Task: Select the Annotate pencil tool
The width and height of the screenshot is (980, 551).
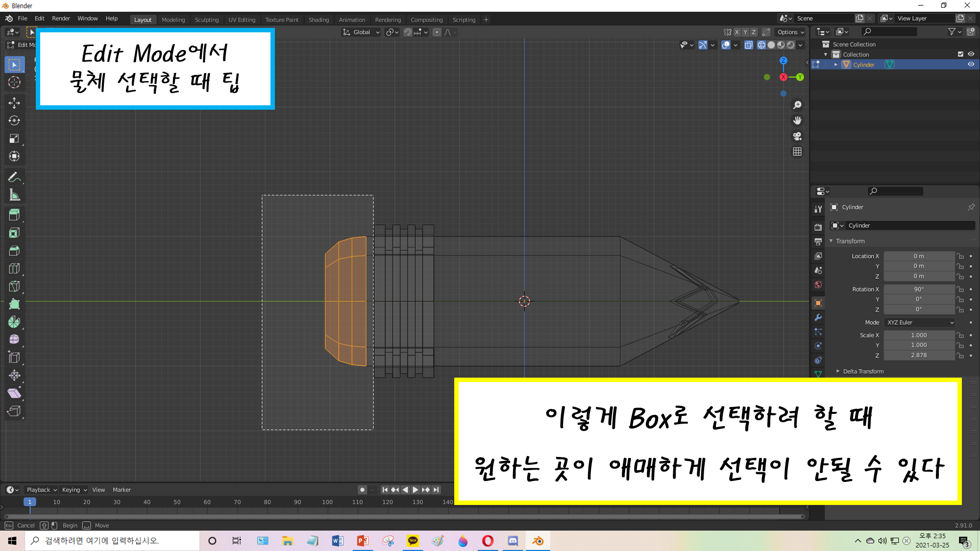Action: (14, 177)
